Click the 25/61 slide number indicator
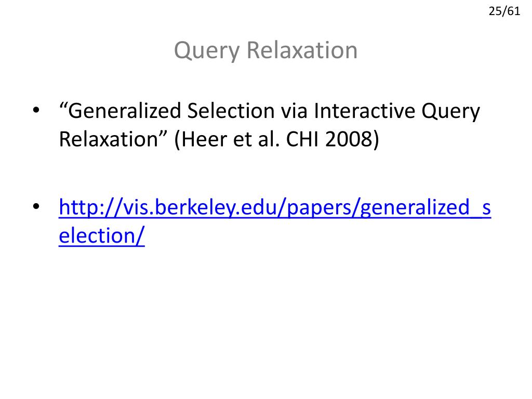The width and height of the screenshot is (532, 399). (504, 11)
